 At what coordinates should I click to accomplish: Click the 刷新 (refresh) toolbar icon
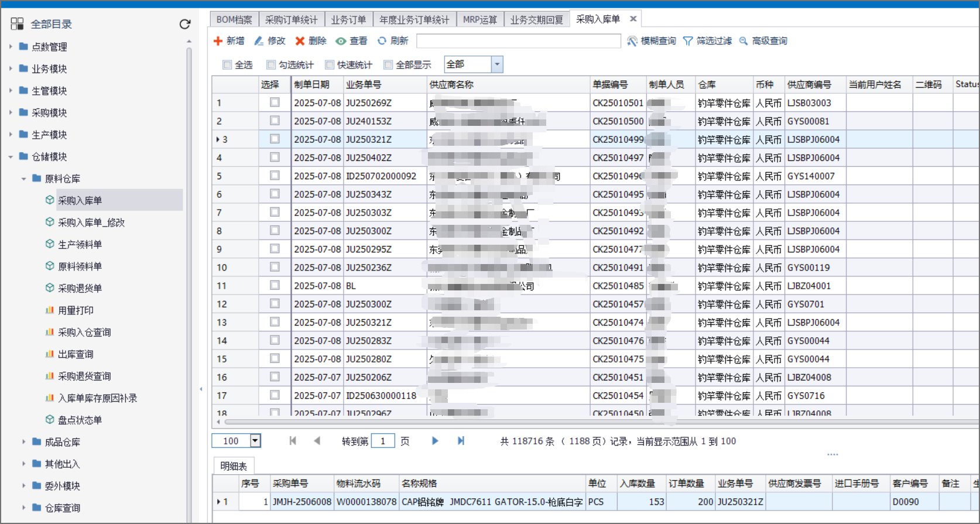[382, 41]
